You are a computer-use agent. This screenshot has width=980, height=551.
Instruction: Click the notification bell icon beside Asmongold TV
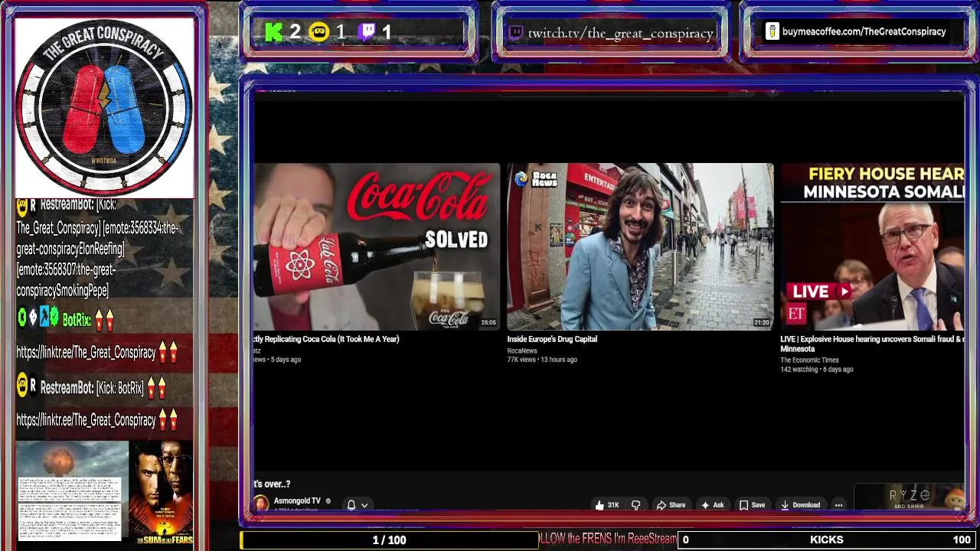pos(351,505)
